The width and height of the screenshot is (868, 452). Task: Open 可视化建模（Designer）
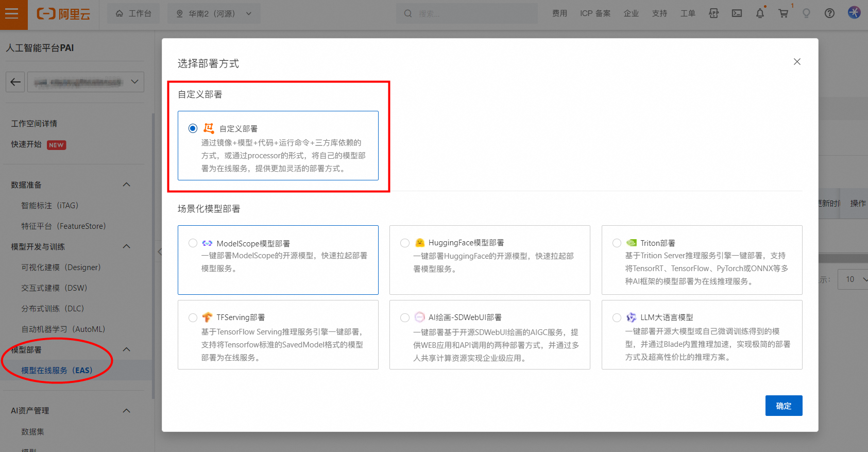61,267
